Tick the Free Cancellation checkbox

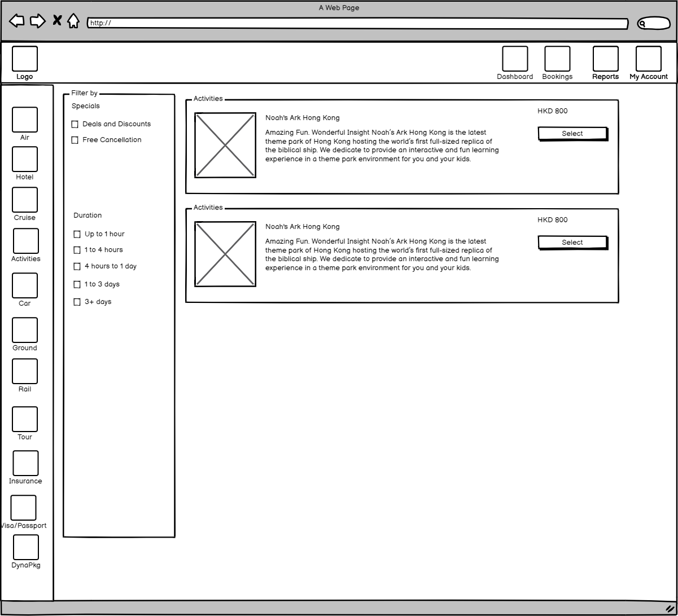(x=75, y=140)
